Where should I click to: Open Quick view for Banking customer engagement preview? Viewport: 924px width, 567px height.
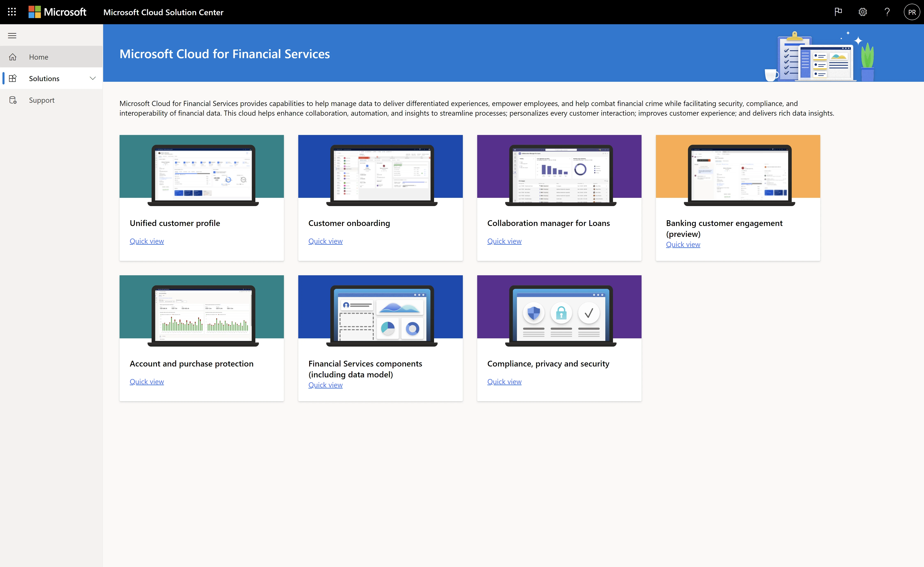pos(683,244)
